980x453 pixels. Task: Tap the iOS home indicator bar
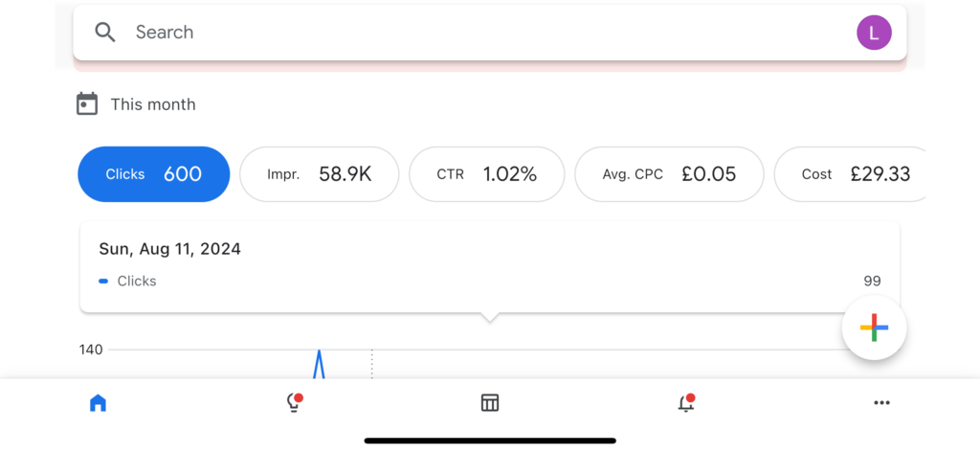(x=490, y=441)
